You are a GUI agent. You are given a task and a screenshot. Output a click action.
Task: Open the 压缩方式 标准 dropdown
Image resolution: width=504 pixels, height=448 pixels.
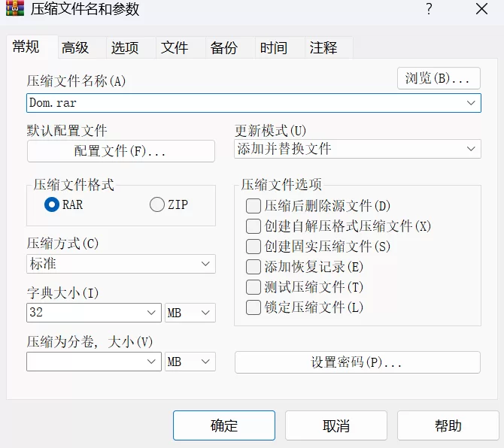(121, 264)
